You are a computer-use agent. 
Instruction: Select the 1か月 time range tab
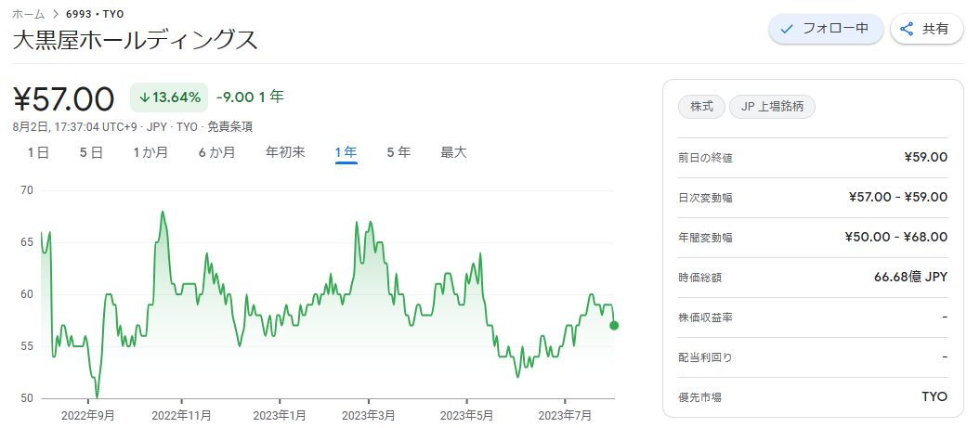coord(150,152)
